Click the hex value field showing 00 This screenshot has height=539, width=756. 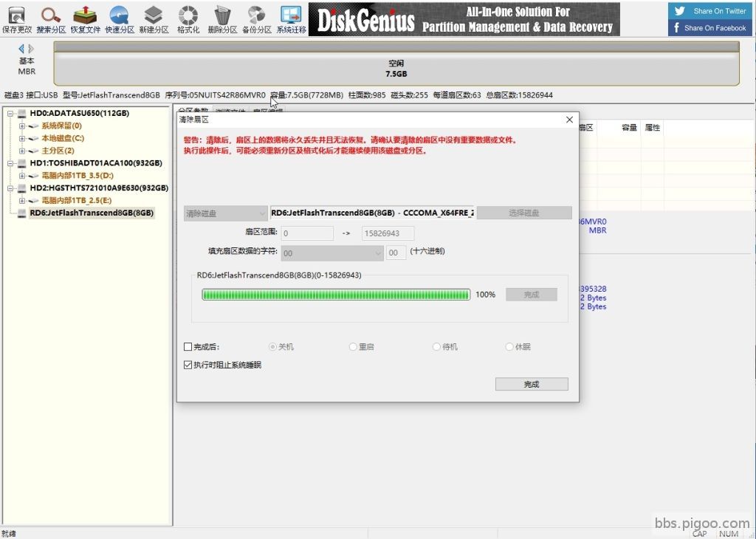[x=396, y=253]
